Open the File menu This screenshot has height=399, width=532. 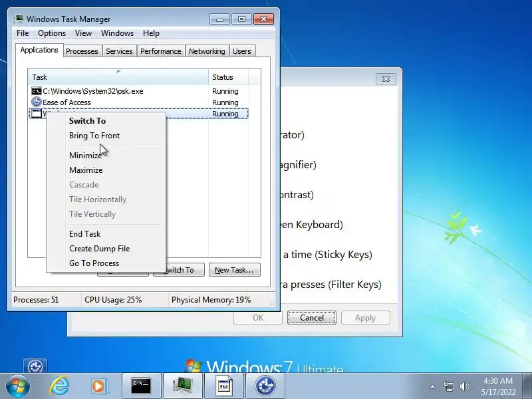point(23,33)
